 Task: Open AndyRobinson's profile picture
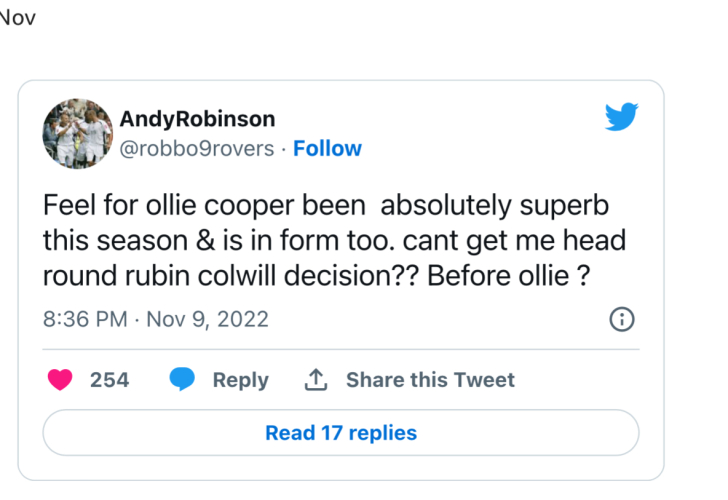click(x=77, y=133)
